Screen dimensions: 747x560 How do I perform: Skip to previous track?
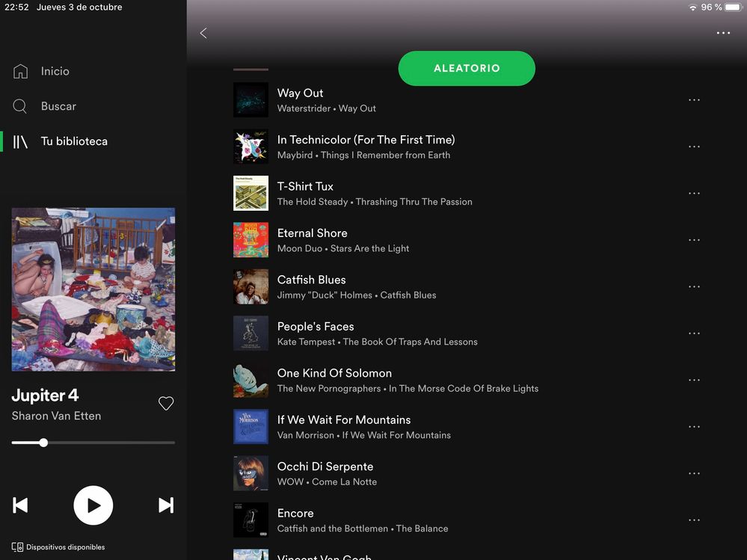click(x=20, y=505)
